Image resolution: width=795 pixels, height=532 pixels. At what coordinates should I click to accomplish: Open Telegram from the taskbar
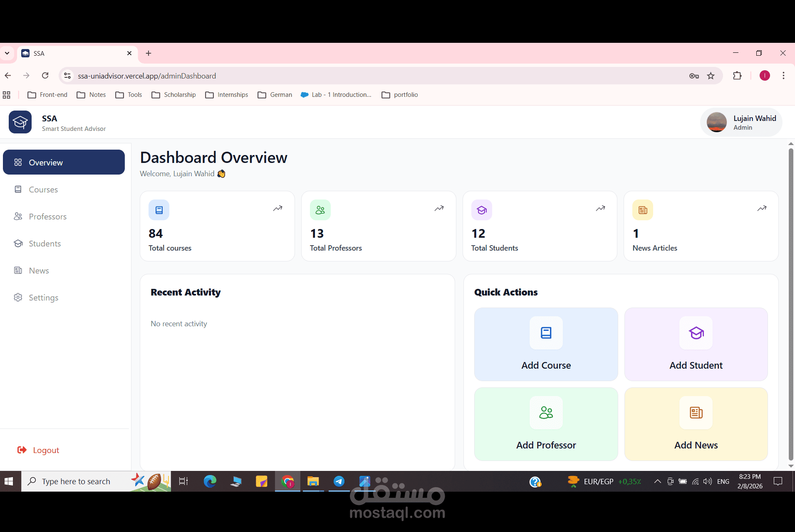[x=339, y=481]
